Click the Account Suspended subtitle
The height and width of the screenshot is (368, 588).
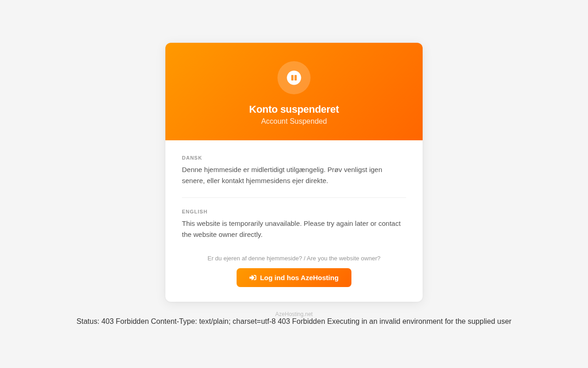pyautogui.click(x=294, y=121)
